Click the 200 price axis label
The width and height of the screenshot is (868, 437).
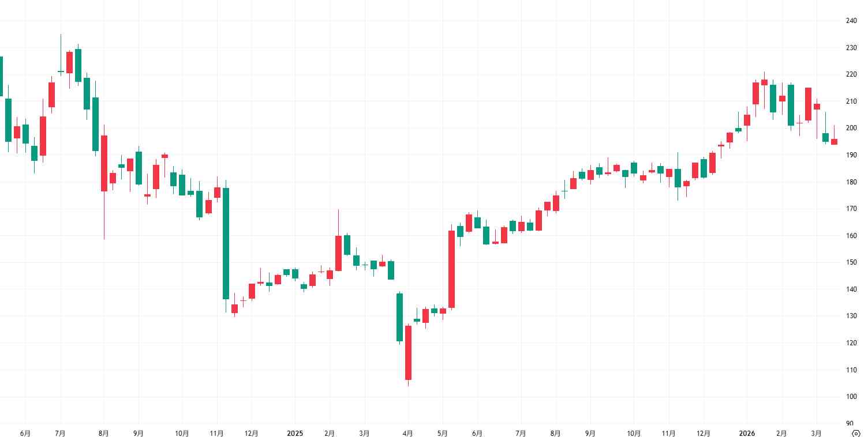(x=851, y=128)
